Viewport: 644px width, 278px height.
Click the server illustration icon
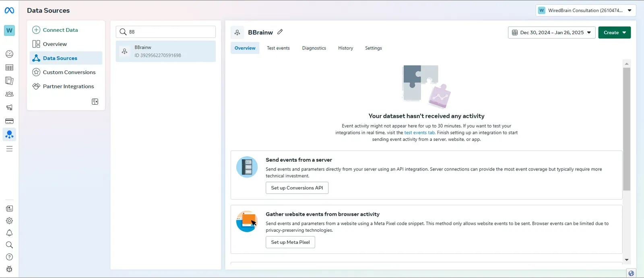(247, 167)
